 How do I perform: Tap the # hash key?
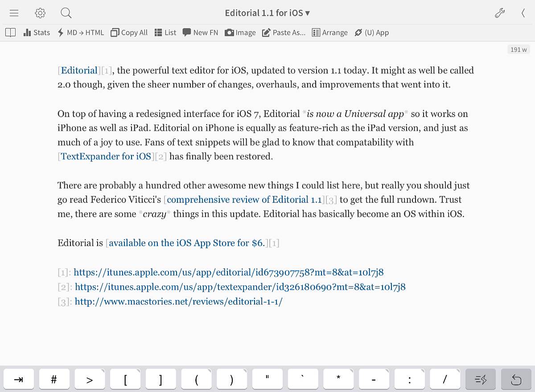tap(54, 380)
